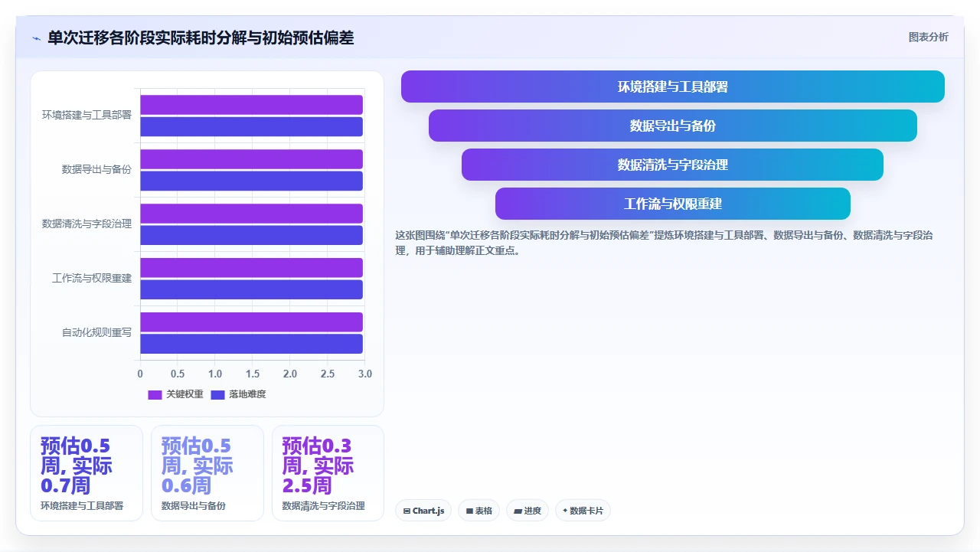
Task: Select the Chart.js tag chip
Action: (423, 511)
